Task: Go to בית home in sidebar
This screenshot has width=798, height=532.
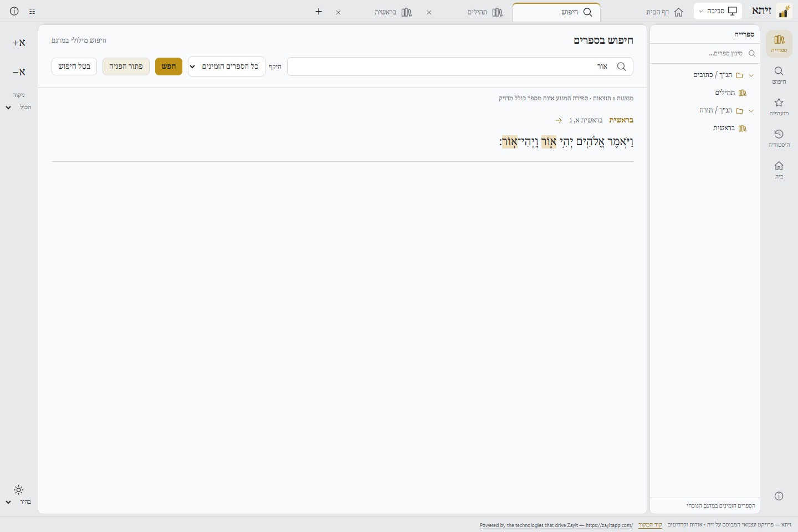Action: [779, 170]
